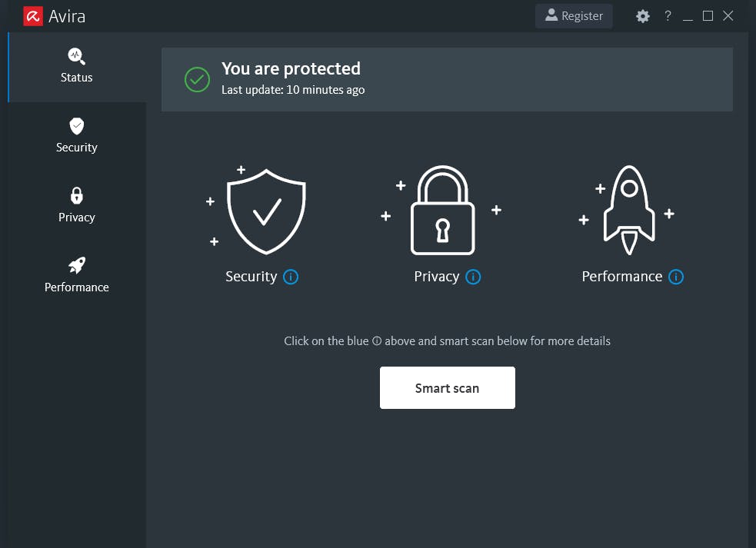Click the blue info icon beside Performance
The image size is (756, 548).
pyautogui.click(x=676, y=277)
